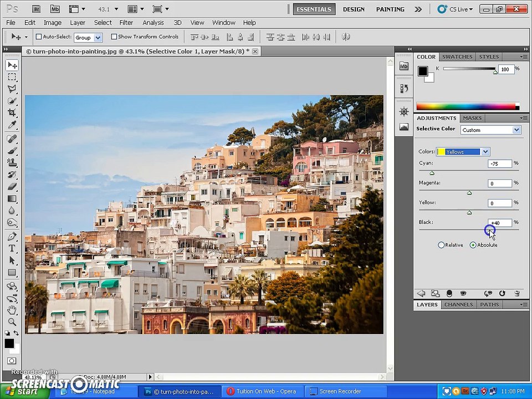Expand more workspaces double-arrow
The image size is (532, 399).
(418, 9)
